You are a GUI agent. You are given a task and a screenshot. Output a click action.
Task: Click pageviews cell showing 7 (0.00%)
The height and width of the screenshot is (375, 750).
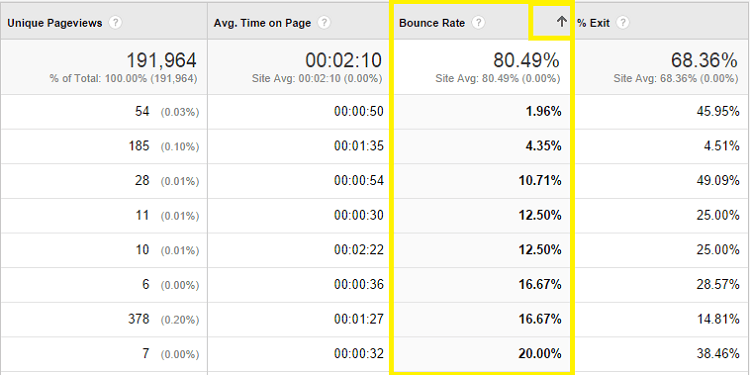pyautogui.click(x=104, y=354)
